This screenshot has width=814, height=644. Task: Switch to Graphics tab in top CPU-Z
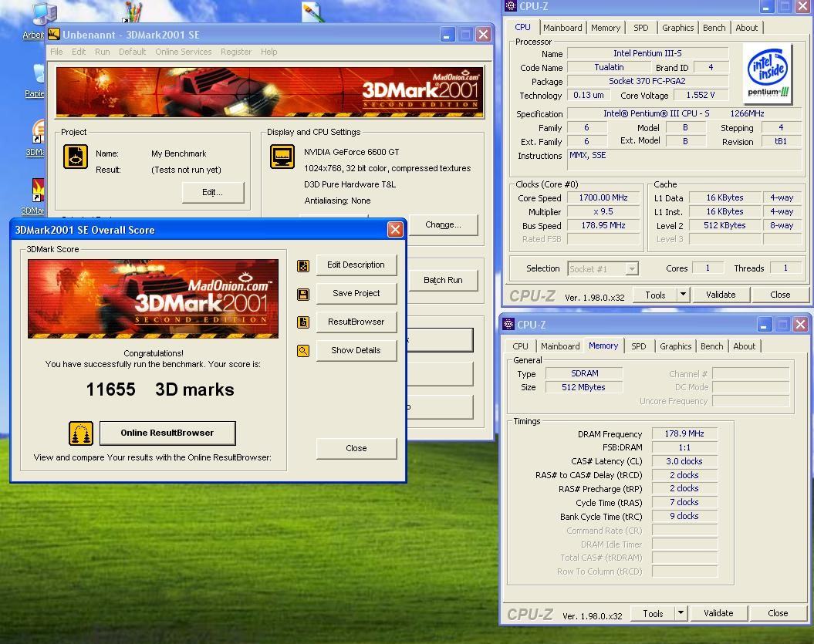click(x=677, y=28)
